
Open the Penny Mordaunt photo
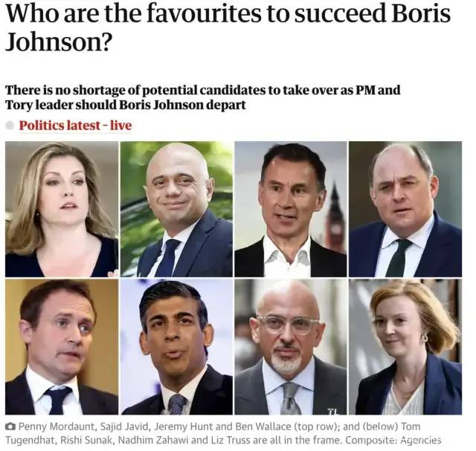(62, 210)
